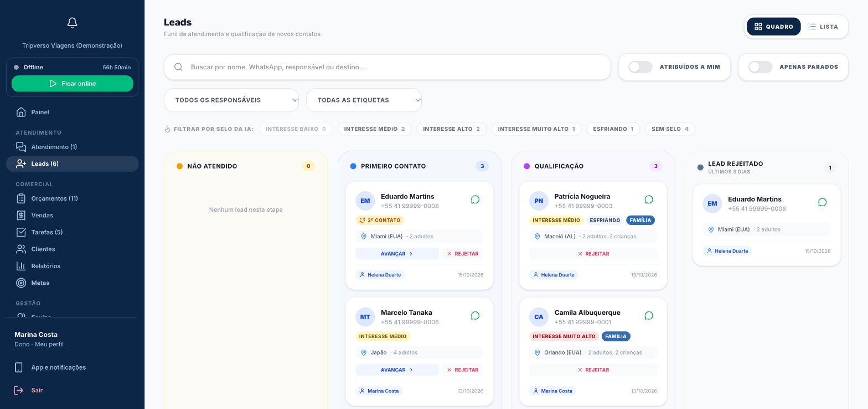Select Leads (6) in sidebar

[x=72, y=163]
